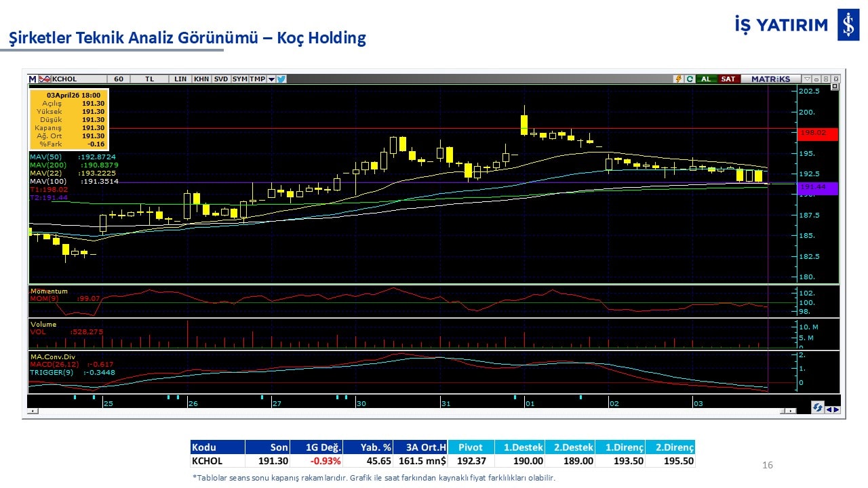This screenshot has width=868, height=488.
Task: Open the chart type icon beside KCHOL
Action: click(45, 79)
